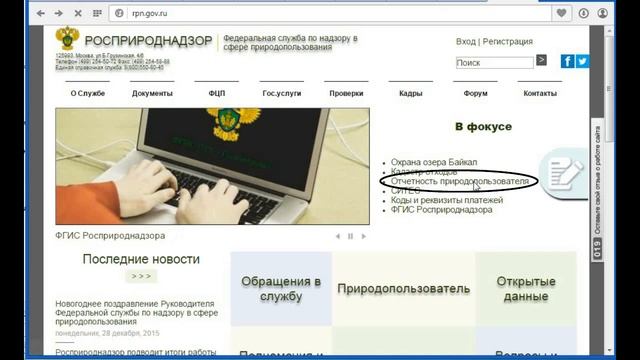Open the Кадры menu
640x360 pixels.
point(411,93)
